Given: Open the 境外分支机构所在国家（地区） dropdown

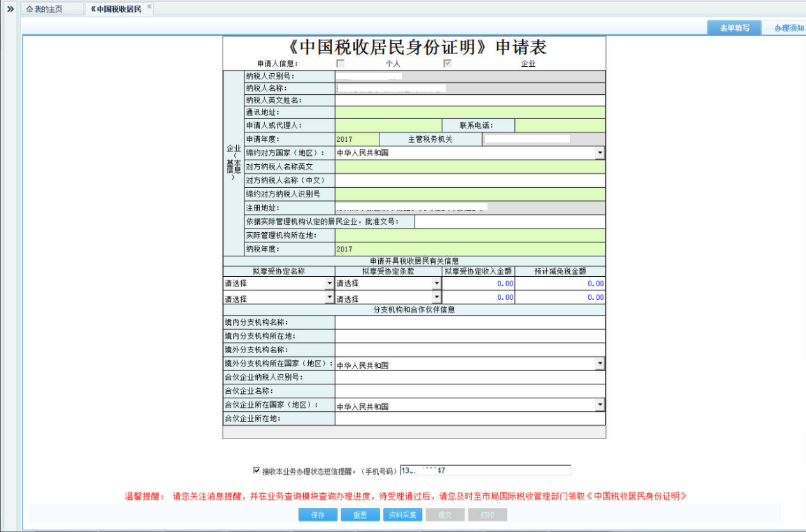Looking at the screenshot, I should [x=599, y=363].
